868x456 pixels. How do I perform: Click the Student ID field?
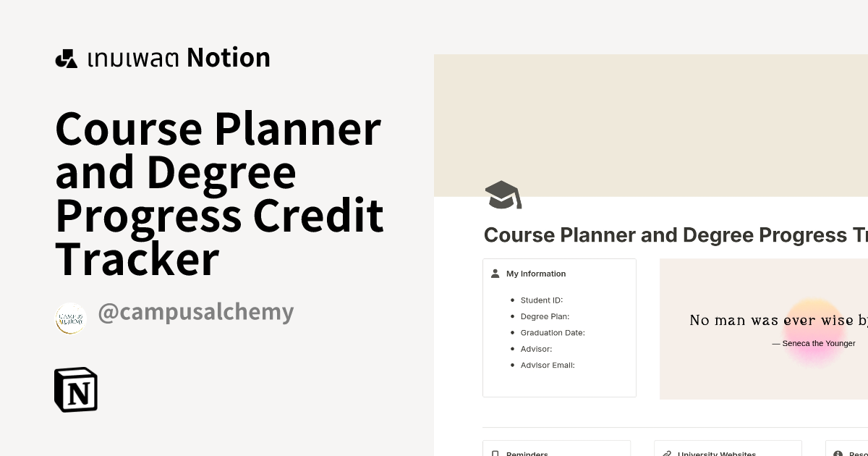pyautogui.click(x=541, y=300)
